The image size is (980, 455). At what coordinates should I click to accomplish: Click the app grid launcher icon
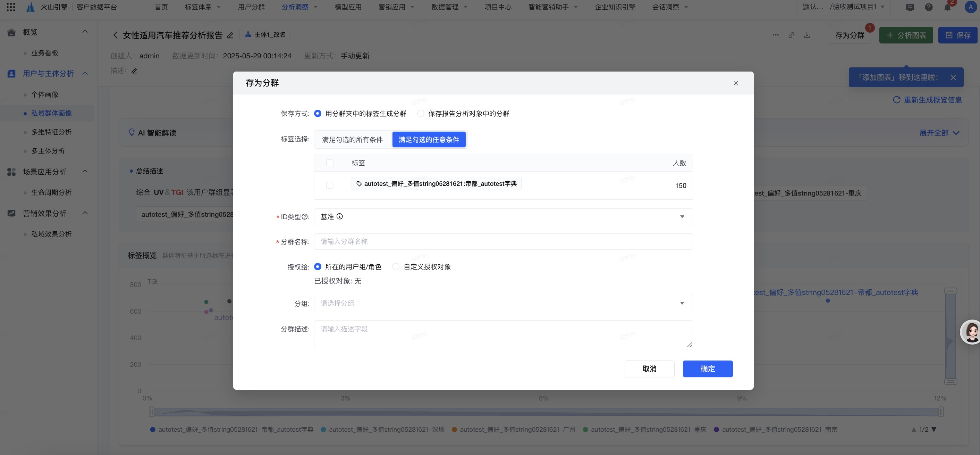pyautogui.click(x=11, y=7)
